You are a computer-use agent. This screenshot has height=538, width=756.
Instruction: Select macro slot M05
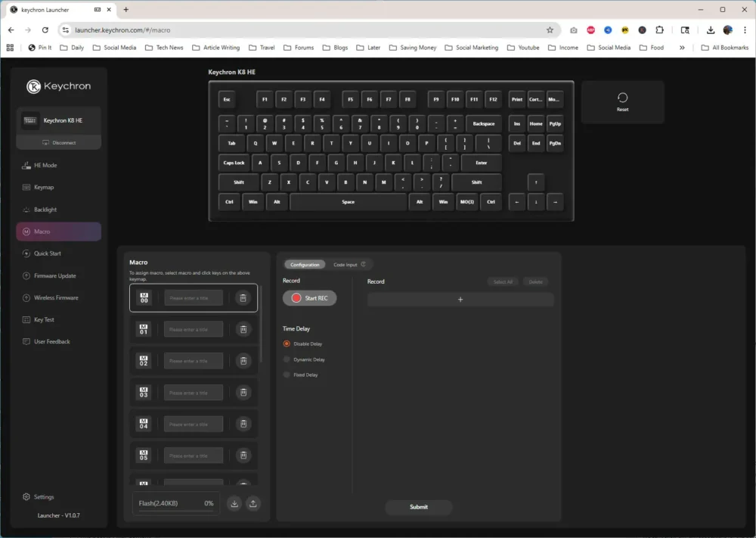(144, 456)
